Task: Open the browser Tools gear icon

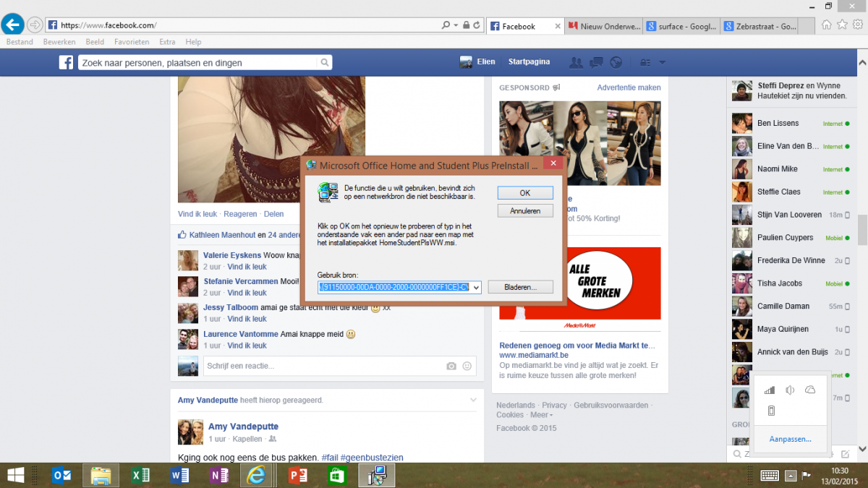Action: [858, 25]
